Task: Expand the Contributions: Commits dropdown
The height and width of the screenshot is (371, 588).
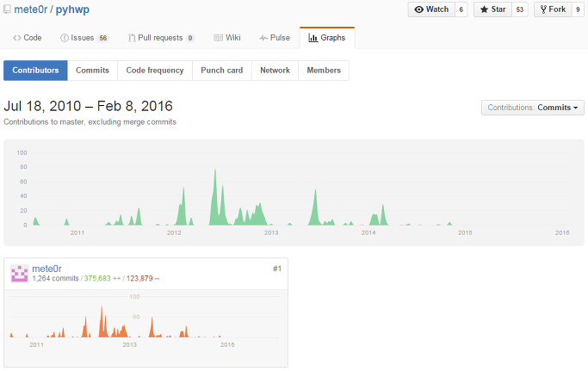Action: tap(533, 108)
